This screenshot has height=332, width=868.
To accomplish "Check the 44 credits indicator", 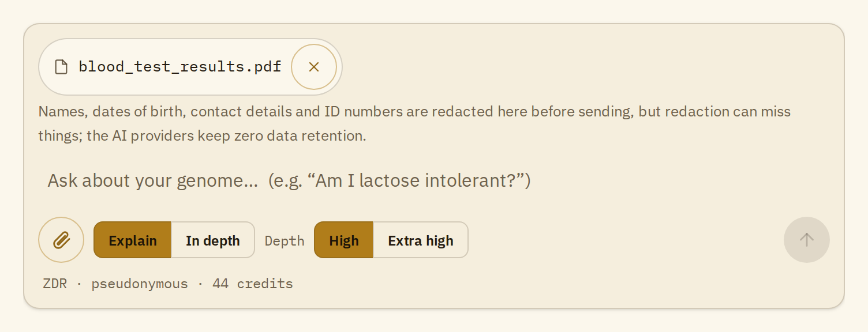I will [253, 284].
